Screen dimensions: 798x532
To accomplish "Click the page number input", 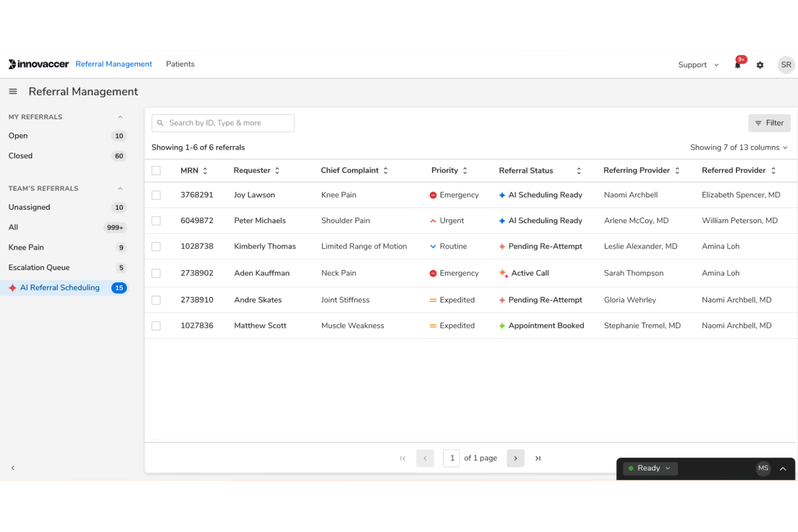I will [x=451, y=458].
